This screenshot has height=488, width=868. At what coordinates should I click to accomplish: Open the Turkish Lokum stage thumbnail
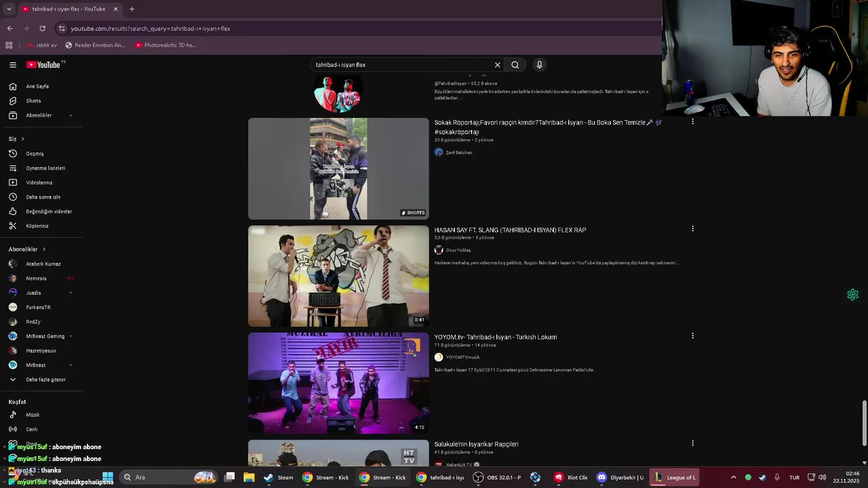point(338,383)
